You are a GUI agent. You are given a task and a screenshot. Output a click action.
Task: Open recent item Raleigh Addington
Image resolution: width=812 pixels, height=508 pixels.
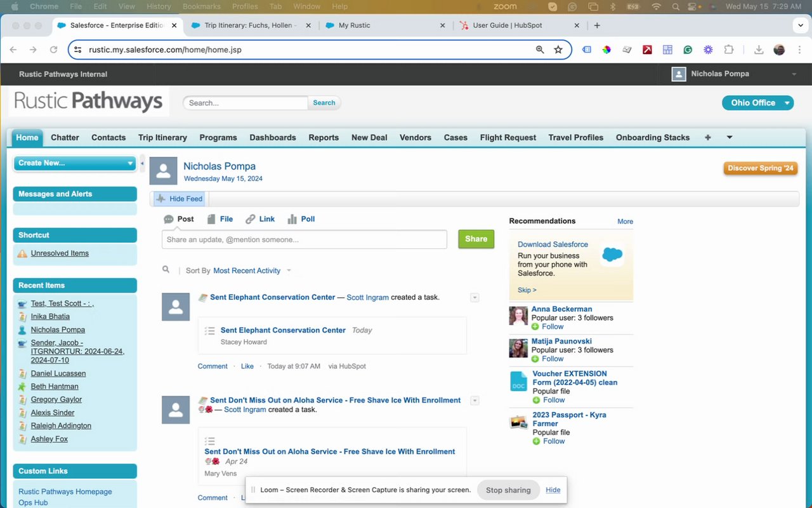[x=61, y=426]
